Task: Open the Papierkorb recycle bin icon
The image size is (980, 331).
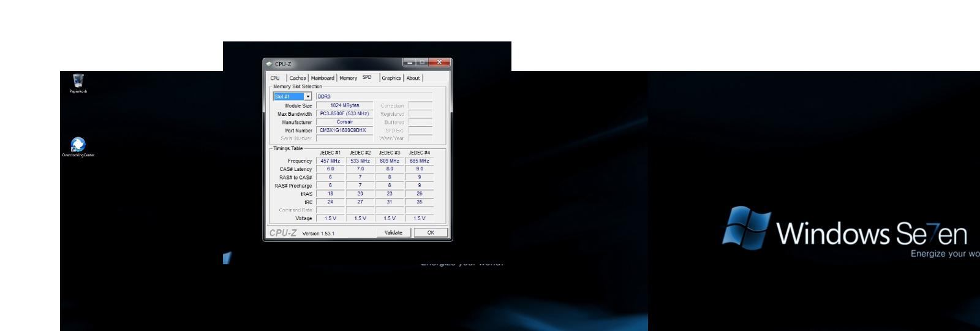Action: (78, 83)
